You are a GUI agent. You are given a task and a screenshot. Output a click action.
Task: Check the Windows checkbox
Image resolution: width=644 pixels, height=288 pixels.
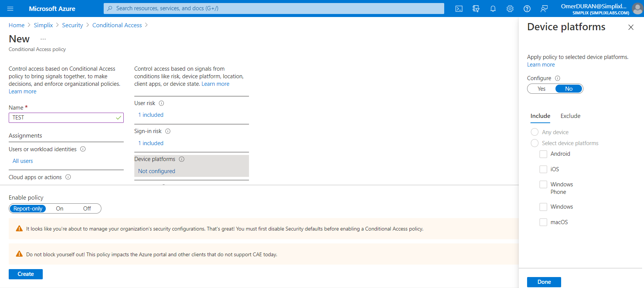coord(543,207)
